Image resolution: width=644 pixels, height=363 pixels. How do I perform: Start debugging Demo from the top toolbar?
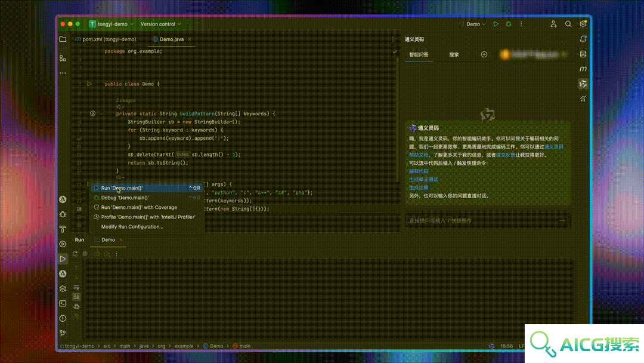(x=509, y=24)
